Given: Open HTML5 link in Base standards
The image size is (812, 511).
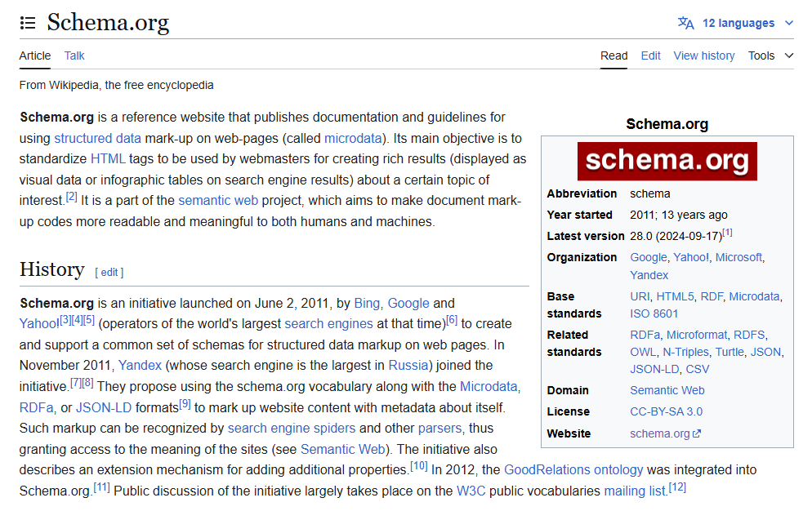Looking at the screenshot, I should coord(675,296).
